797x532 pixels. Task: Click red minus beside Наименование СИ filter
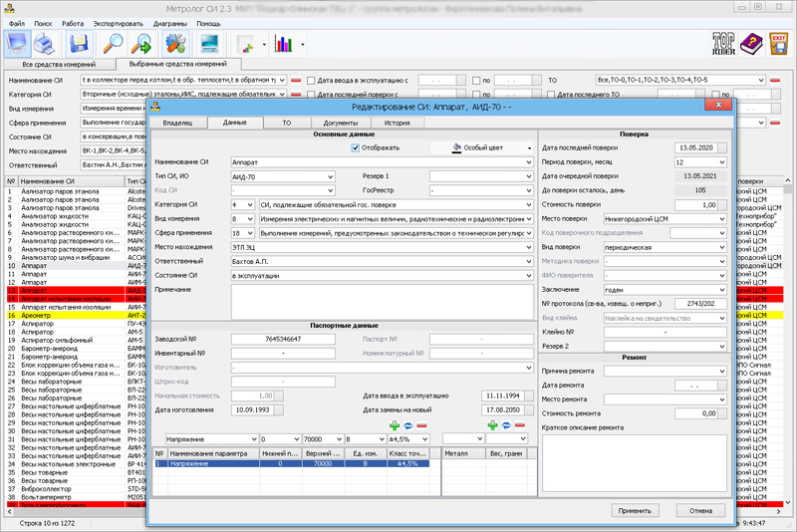[297, 79]
